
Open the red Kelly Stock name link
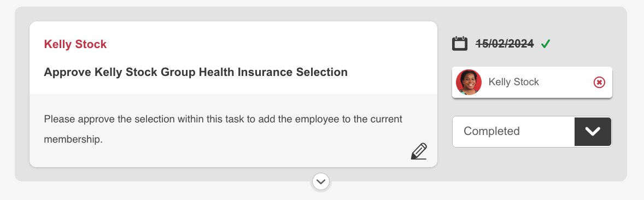75,44
